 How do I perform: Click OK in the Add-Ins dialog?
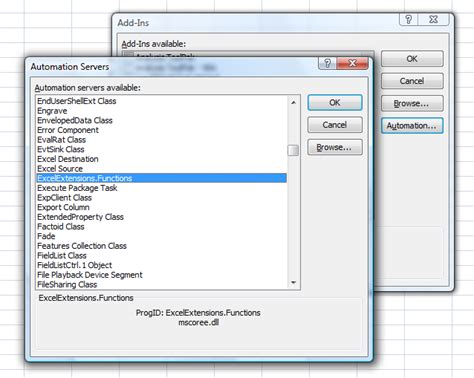[x=412, y=59]
